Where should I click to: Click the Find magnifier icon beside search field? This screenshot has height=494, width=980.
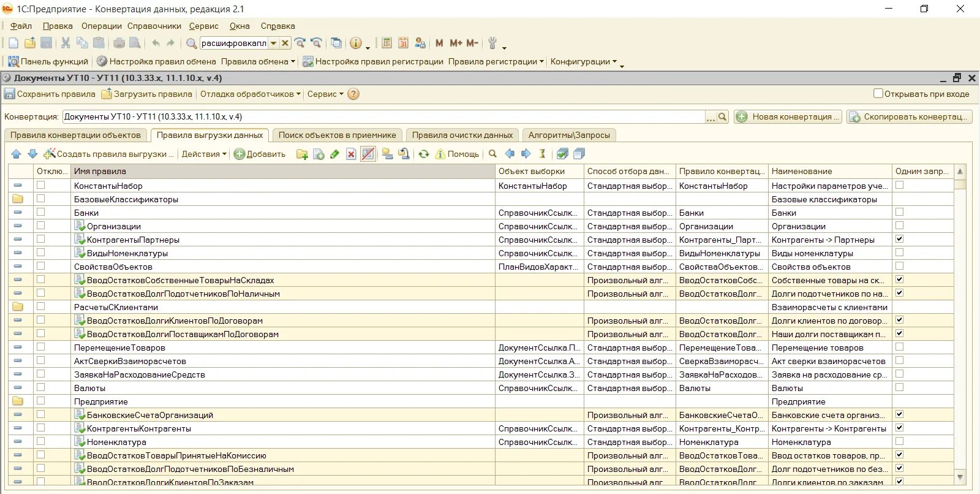tap(191, 43)
